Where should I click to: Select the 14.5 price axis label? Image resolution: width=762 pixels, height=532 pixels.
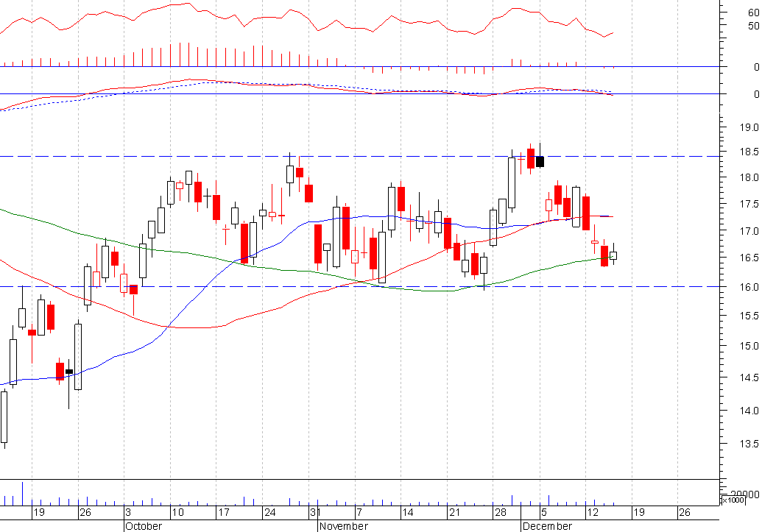pyautogui.click(x=749, y=378)
